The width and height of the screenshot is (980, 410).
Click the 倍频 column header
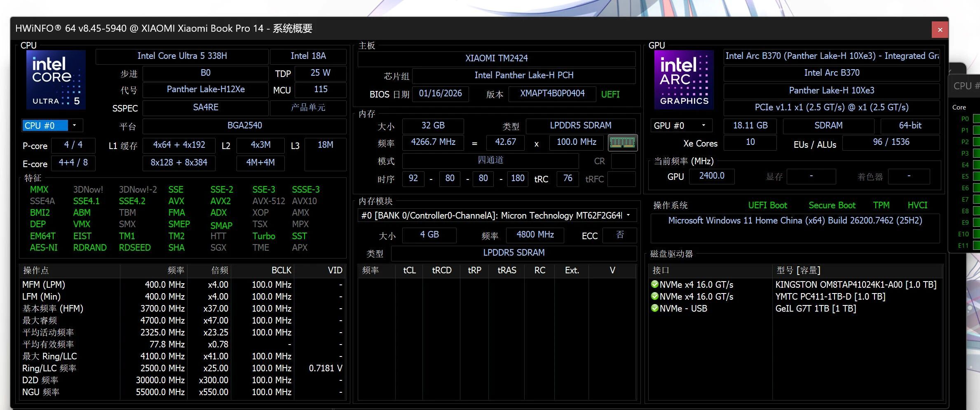click(x=209, y=270)
